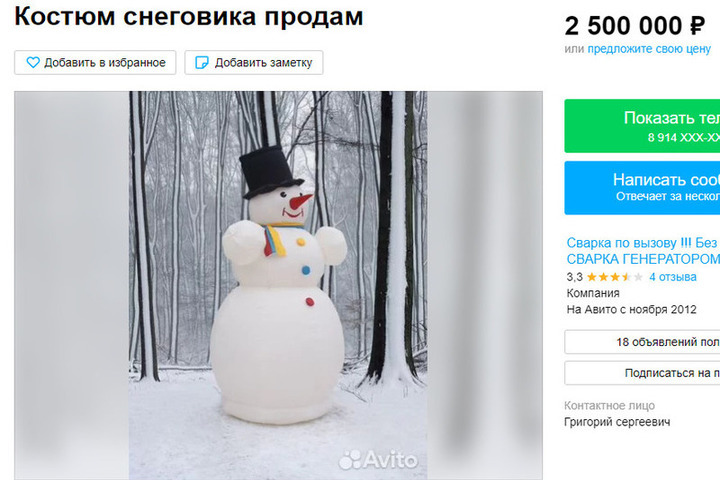Screen dimensions: 720x480
Task: Click the "Добавить в избранное" button label
Action: coord(105,62)
